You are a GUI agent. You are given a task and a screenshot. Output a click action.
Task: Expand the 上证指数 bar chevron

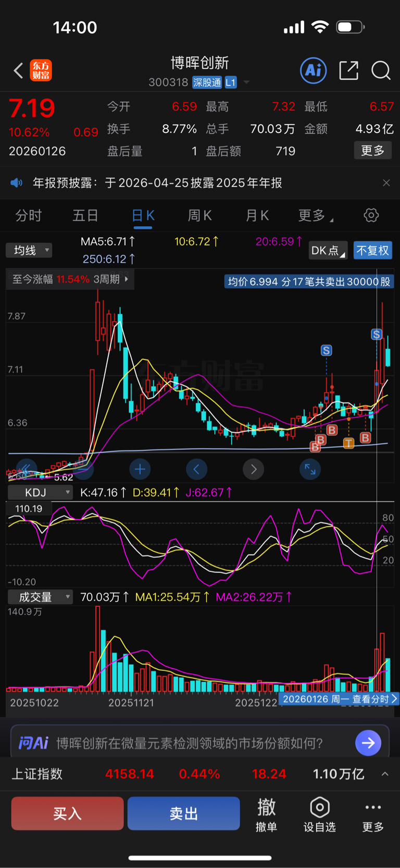[385, 774]
